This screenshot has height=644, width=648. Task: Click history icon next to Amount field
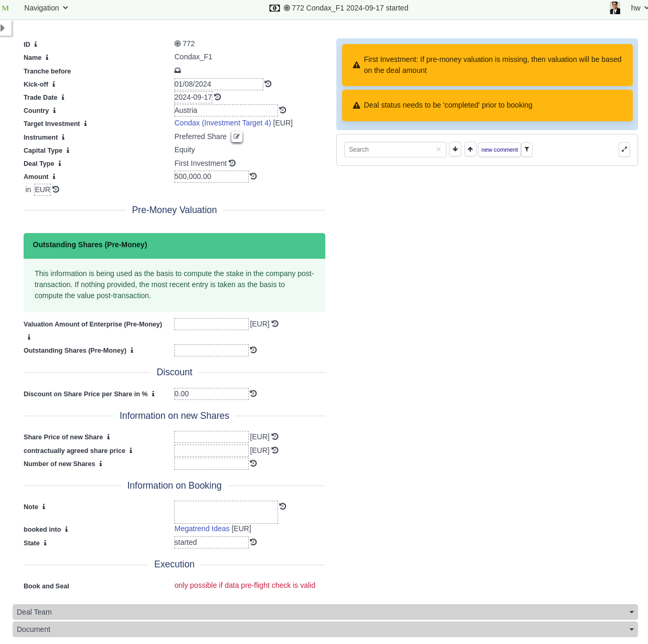(x=253, y=176)
